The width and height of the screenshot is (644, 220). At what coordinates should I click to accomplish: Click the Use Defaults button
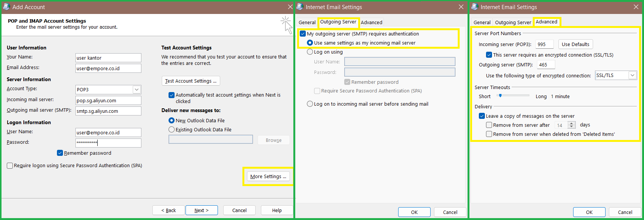575,44
